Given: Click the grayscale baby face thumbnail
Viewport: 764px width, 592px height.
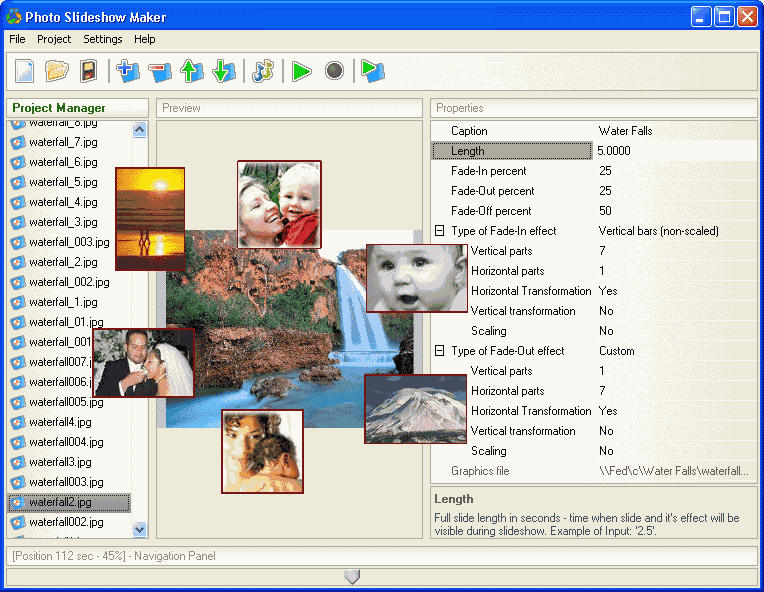Looking at the screenshot, I should click(417, 278).
